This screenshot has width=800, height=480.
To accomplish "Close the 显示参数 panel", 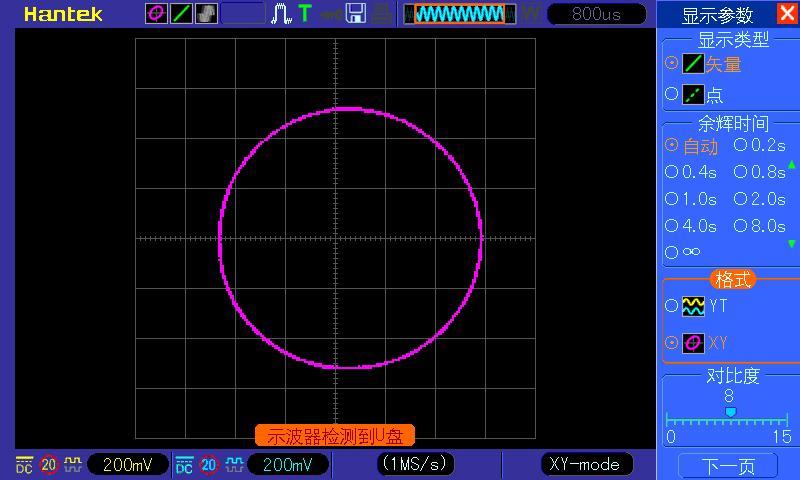I will tap(787, 14).
